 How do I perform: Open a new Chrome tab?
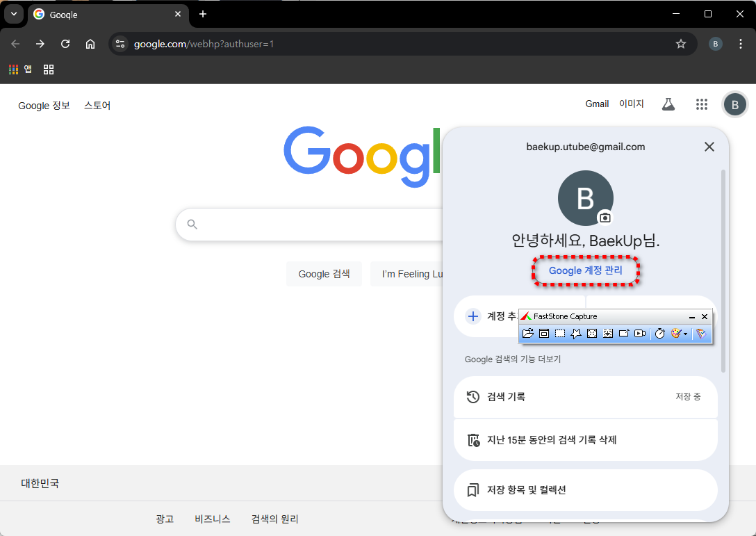click(x=203, y=14)
